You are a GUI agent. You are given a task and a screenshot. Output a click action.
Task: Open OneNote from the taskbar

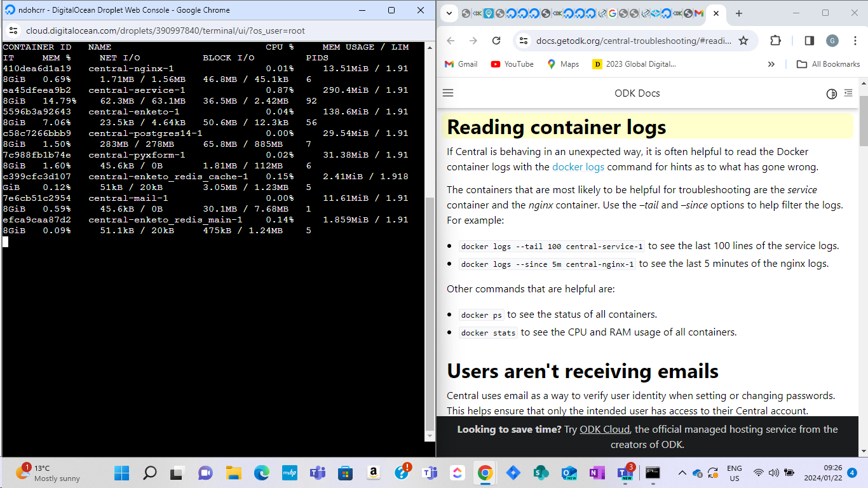tap(597, 473)
